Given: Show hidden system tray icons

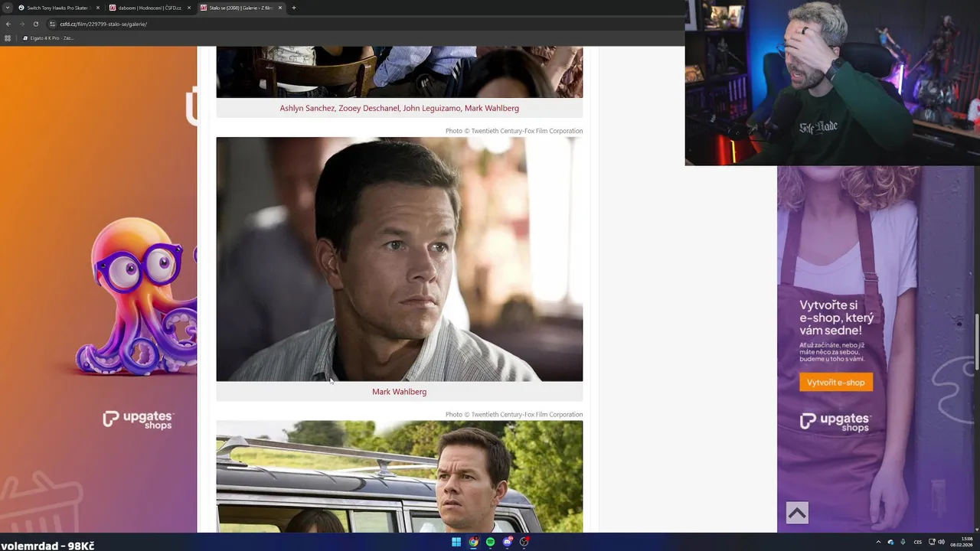Looking at the screenshot, I should pyautogui.click(x=878, y=542).
